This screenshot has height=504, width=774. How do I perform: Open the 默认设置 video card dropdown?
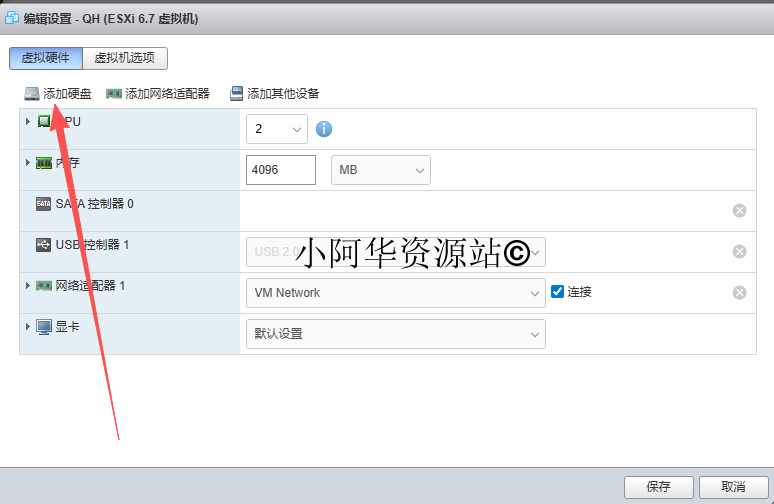tap(396, 334)
